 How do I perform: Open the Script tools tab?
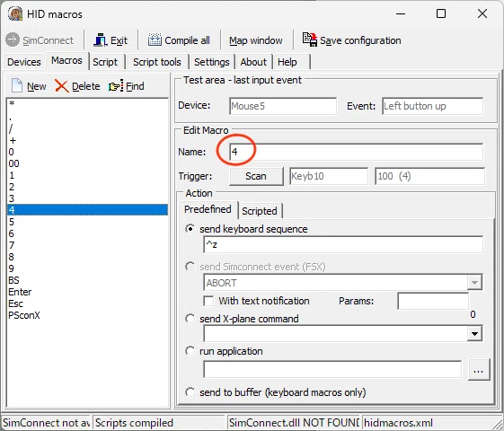pos(157,62)
